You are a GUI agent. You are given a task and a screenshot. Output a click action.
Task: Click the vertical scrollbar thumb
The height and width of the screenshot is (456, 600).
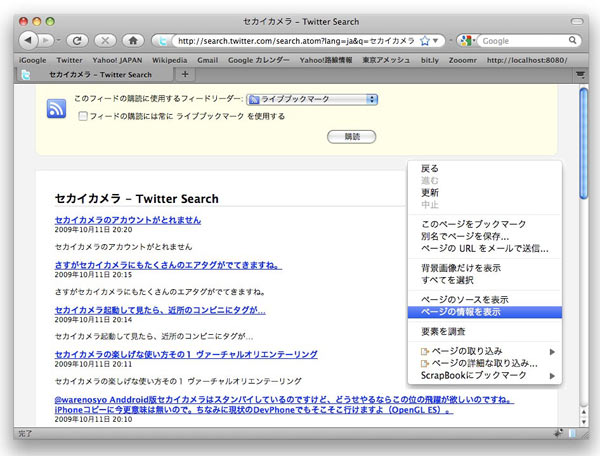(583, 143)
